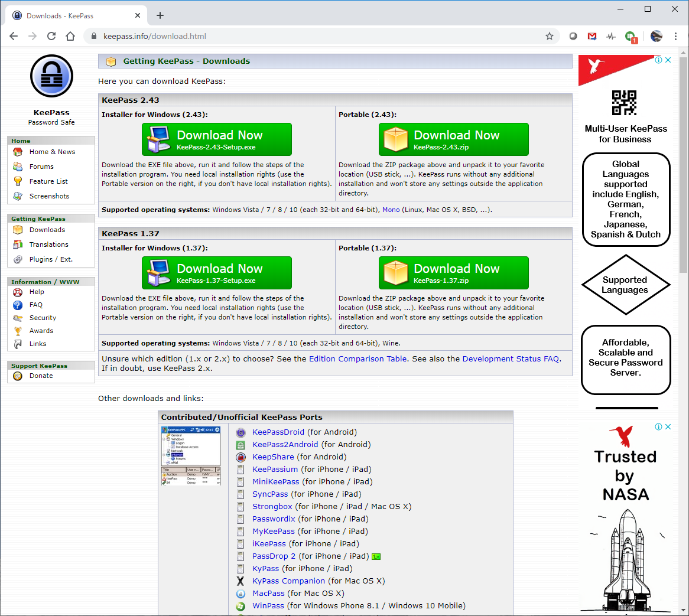Click the Translations flags icon

point(18,245)
